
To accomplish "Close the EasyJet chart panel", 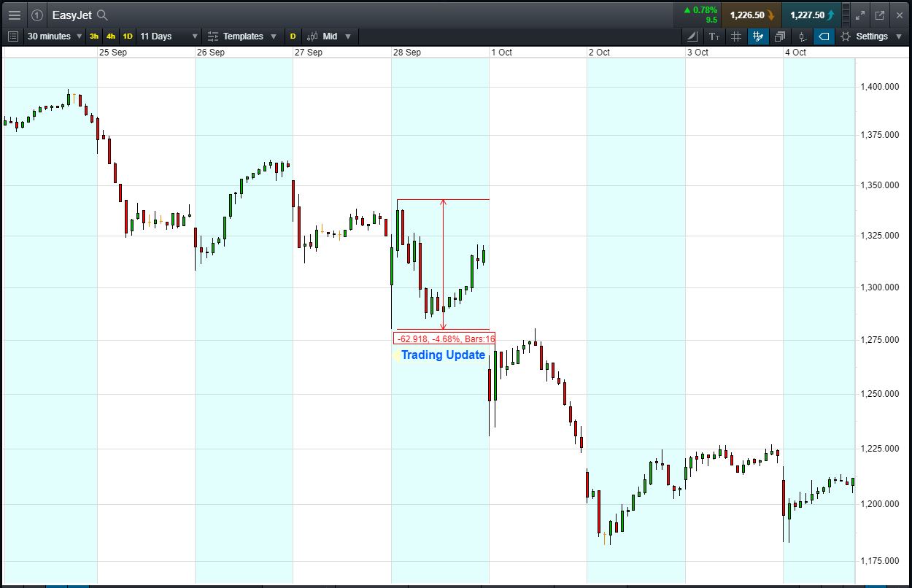I will tap(900, 15).
